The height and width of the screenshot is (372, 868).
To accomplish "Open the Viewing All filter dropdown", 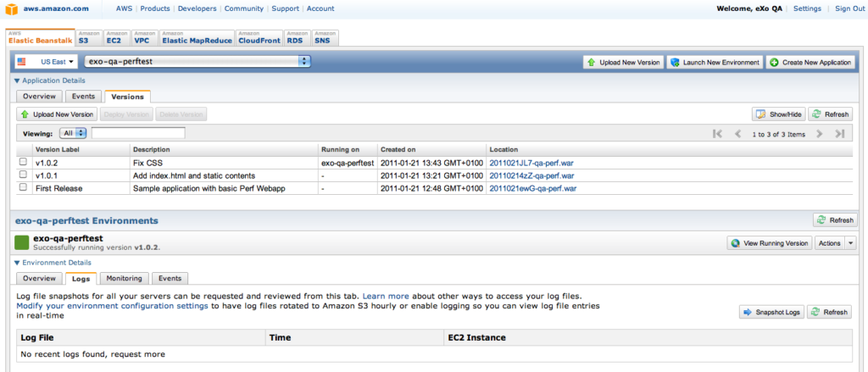I will pyautogui.click(x=73, y=133).
